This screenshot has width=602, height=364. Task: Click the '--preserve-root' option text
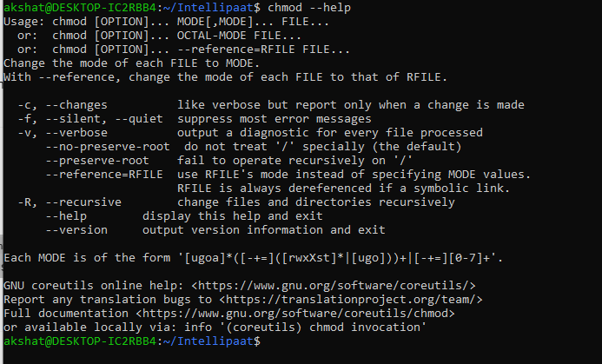tap(97, 161)
